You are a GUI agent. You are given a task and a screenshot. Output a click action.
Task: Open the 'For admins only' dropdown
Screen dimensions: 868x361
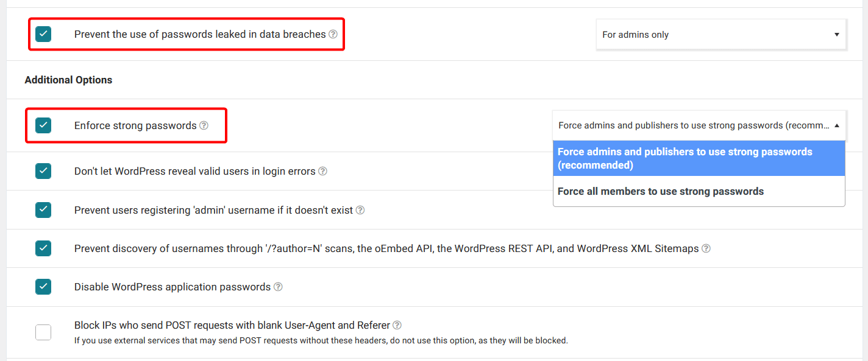click(x=721, y=35)
